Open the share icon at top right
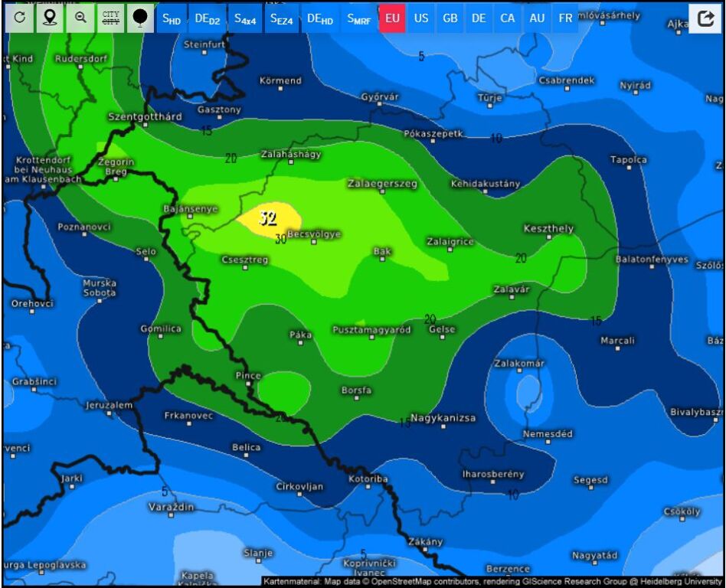This screenshot has height=588, width=726. tap(705, 19)
